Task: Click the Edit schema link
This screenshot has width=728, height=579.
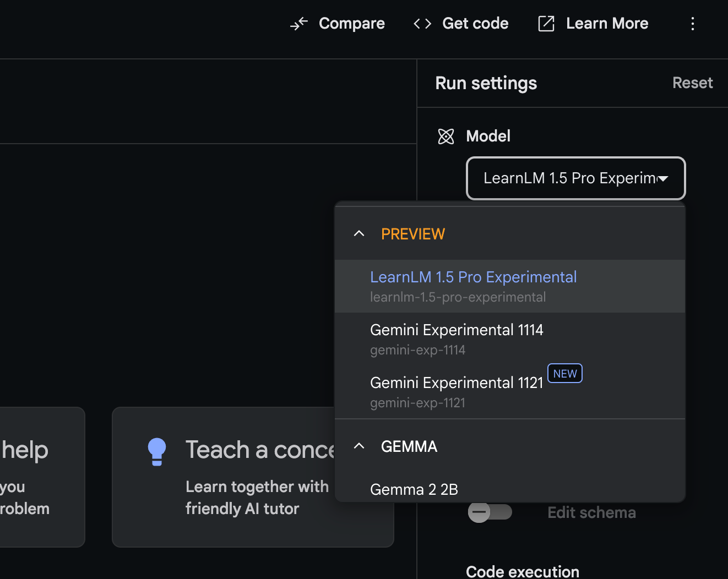Action: click(591, 512)
